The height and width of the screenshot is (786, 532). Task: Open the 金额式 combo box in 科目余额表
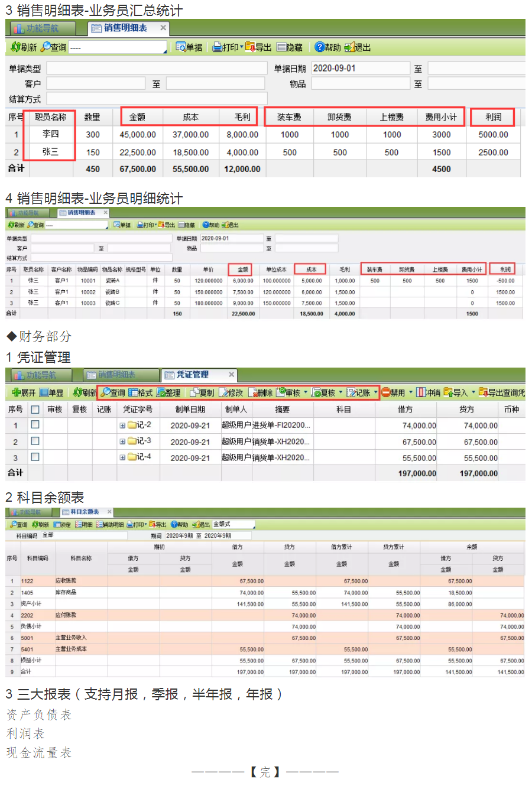click(233, 524)
